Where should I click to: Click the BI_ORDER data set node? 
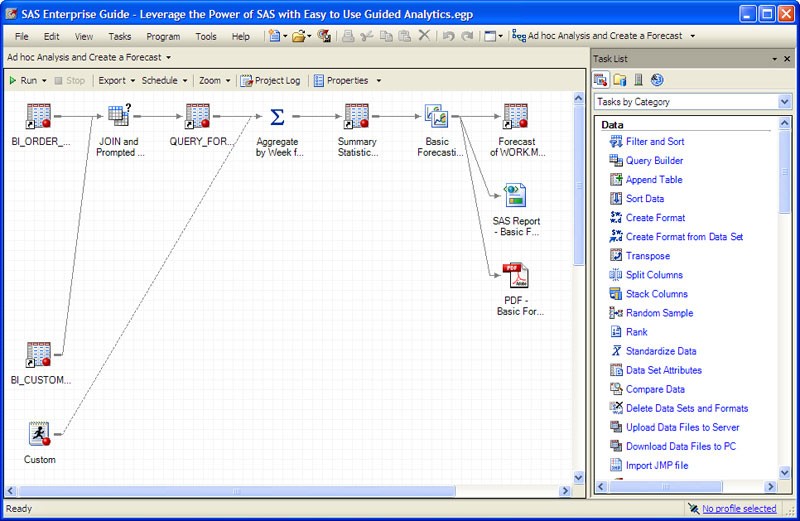[x=40, y=117]
